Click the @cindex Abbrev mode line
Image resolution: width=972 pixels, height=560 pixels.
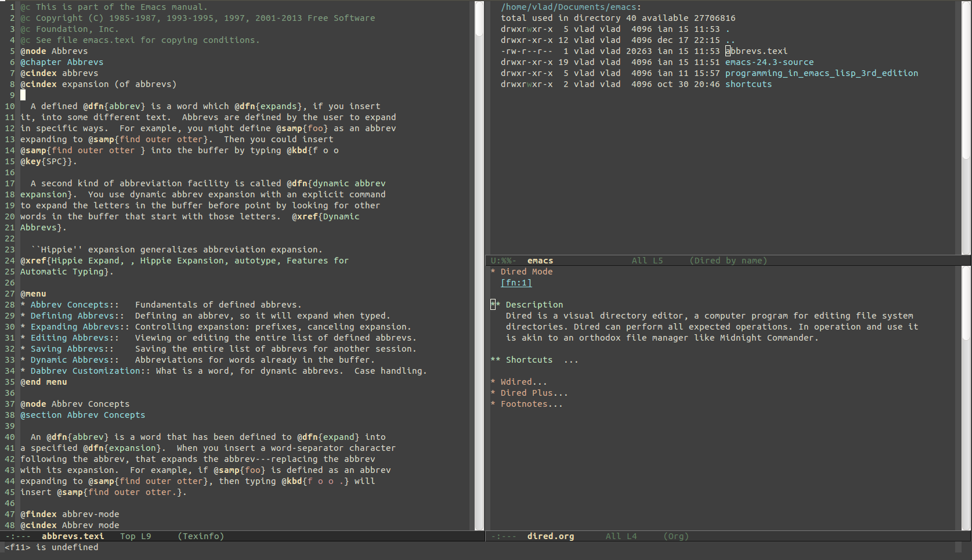(x=70, y=525)
